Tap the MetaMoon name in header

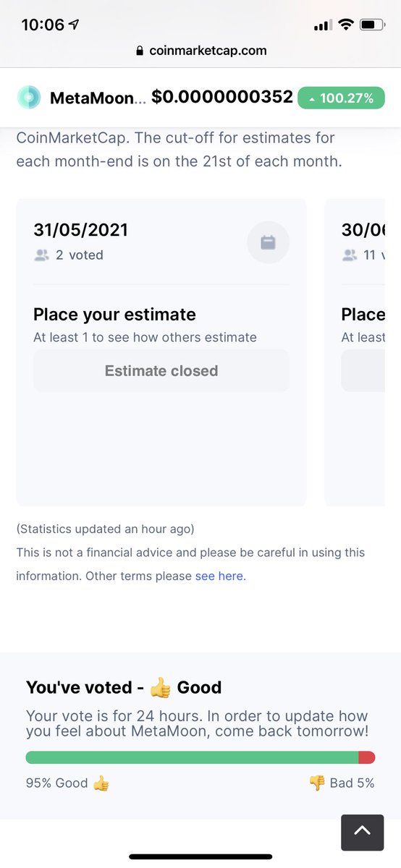click(x=93, y=98)
